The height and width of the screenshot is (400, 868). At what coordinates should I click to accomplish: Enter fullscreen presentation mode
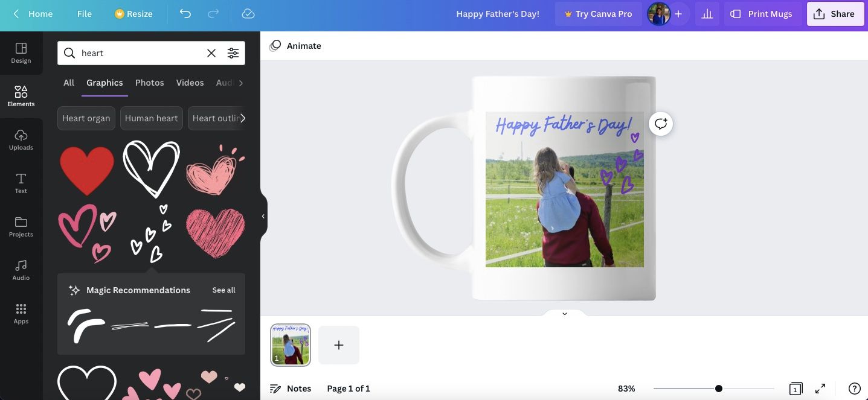[820, 389]
